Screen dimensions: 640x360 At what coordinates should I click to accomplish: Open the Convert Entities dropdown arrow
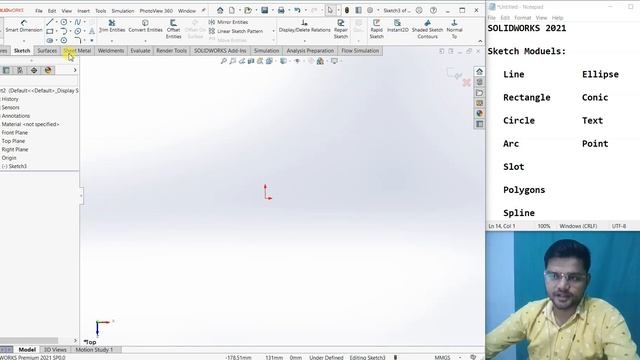coord(145,41)
